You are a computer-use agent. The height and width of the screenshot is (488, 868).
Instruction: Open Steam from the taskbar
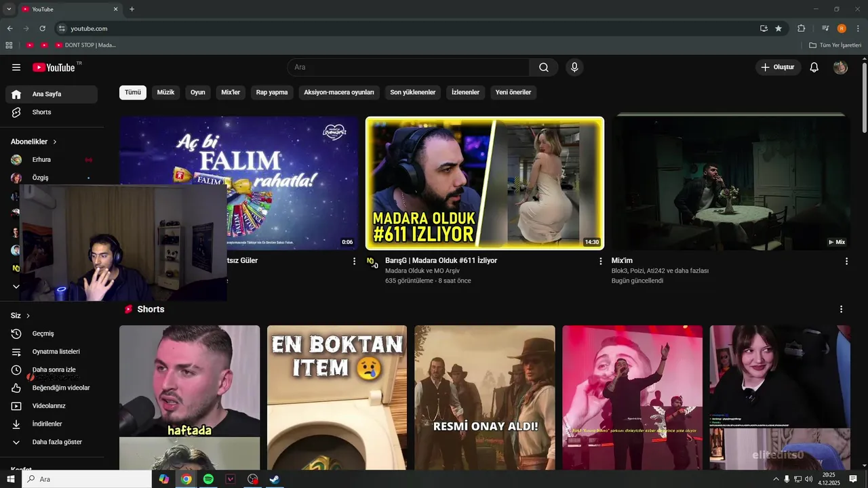[275, 479]
